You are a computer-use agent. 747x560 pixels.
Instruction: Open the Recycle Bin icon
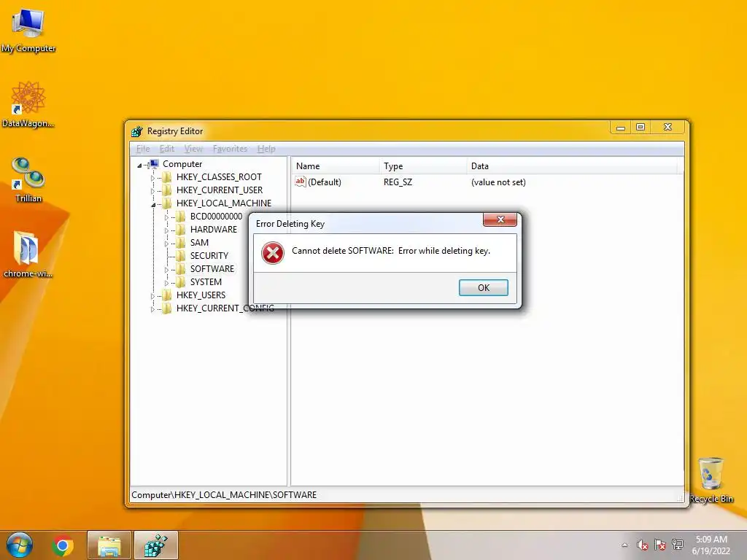click(x=711, y=480)
